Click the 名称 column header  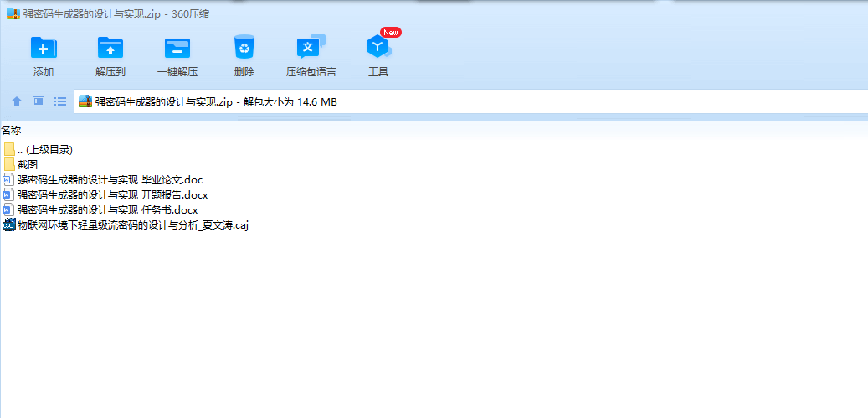pyautogui.click(x=11, y=131)
